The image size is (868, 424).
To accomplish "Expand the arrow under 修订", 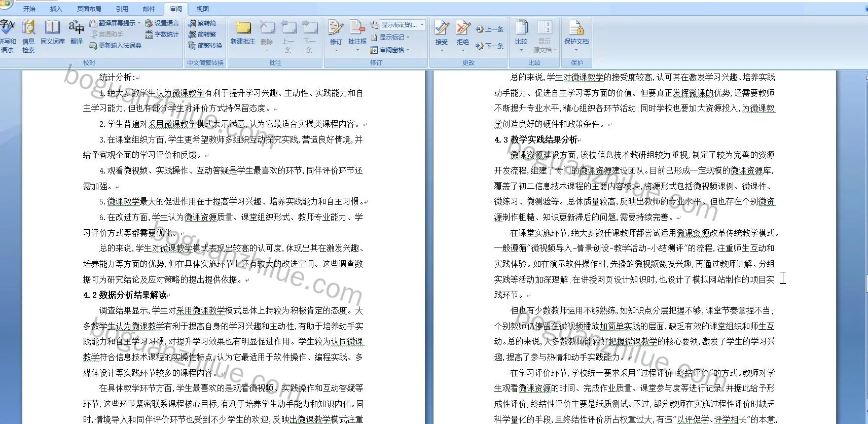I will click(x=336, y=50).
